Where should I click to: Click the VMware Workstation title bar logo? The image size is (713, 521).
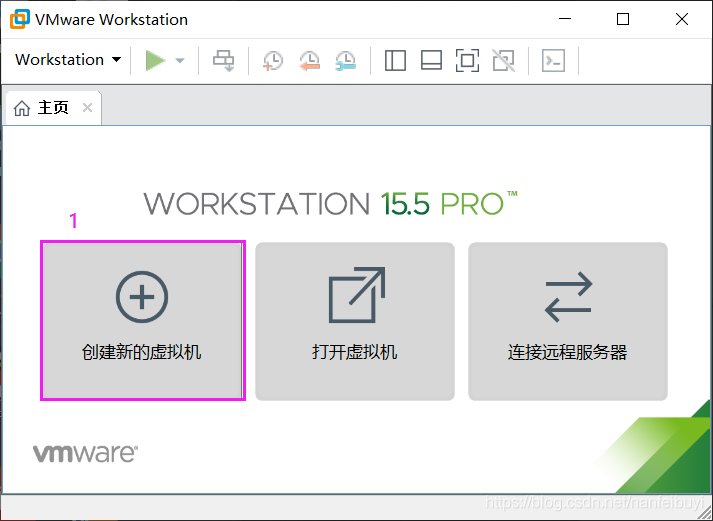(x=20, y=19)
